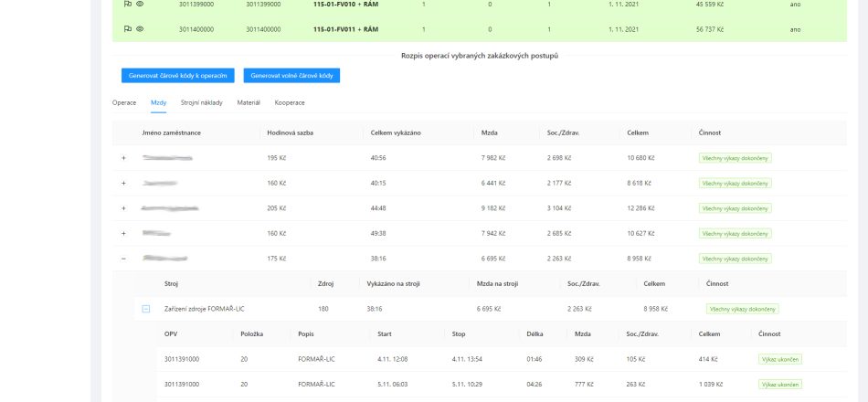Select the Mzdy tab
Image resolution: width=868 pixels, height=402 pixels.
click(x=158, y=103)
